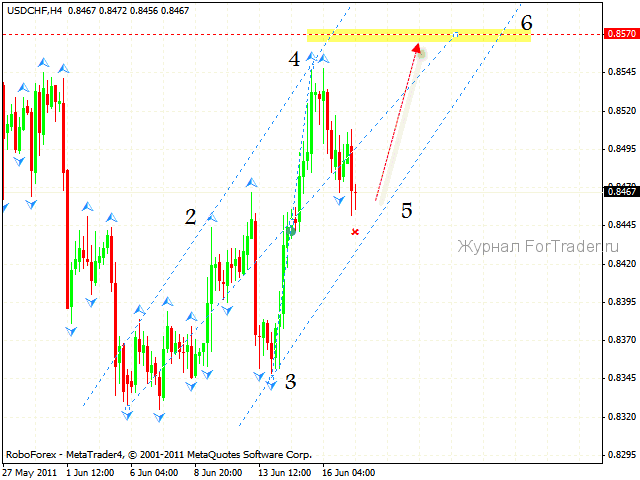Click the 0.8420 price axis value
The image size is (640, 480).
(622, 264)
